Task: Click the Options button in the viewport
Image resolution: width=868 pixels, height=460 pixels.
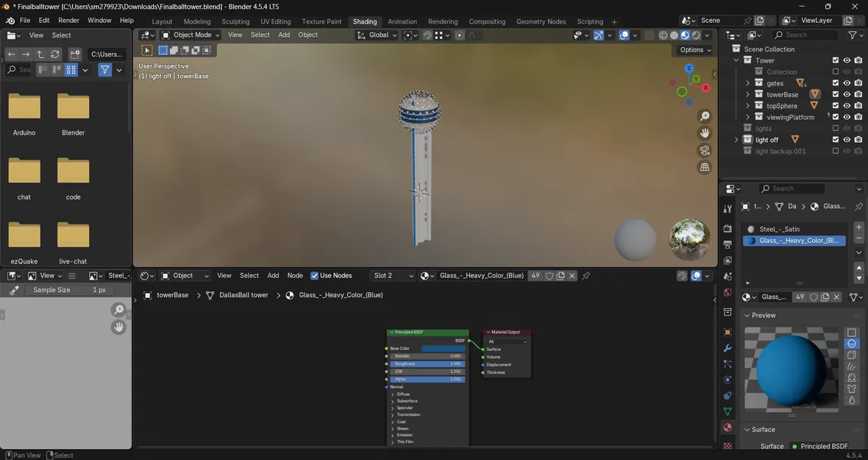Action: (x=694, y=50)
